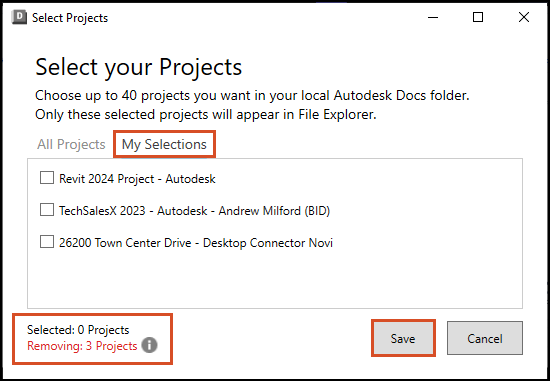Viewport: 550px width, 381px height.
Task: Select the Revit 2024 Project - Autodesk label
Action: click(137, 179)
